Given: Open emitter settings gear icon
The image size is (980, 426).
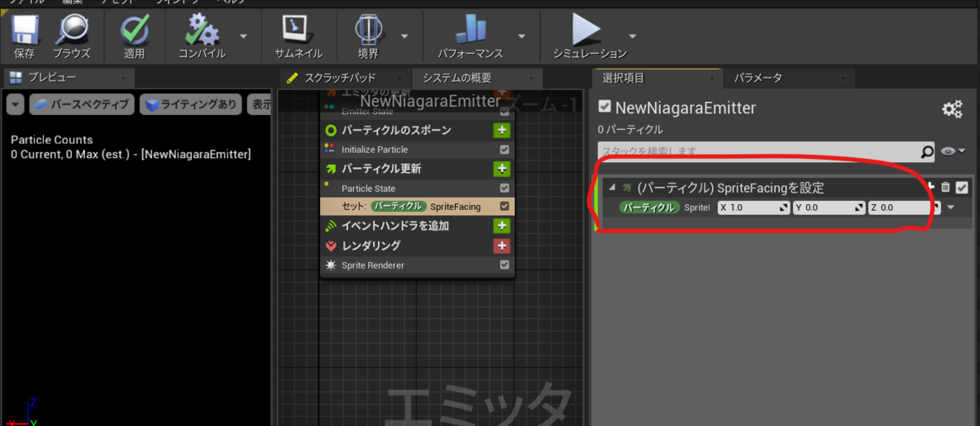Looking at the screenshot, I should [x=951, y=110].
